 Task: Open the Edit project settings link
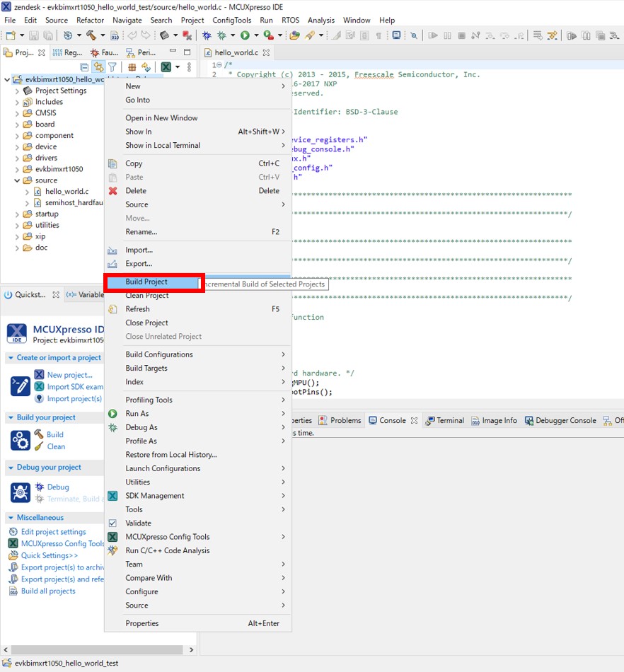pos(53,532)
